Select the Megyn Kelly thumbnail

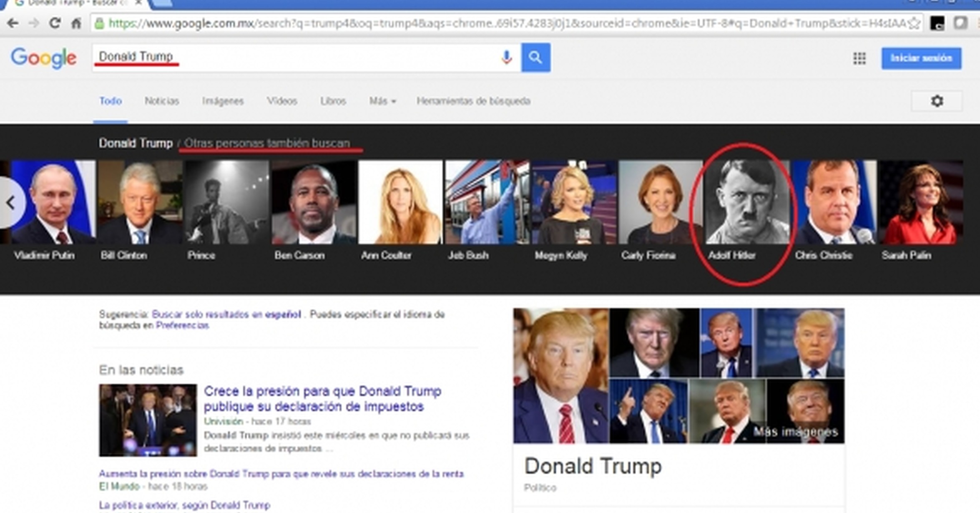574,203
